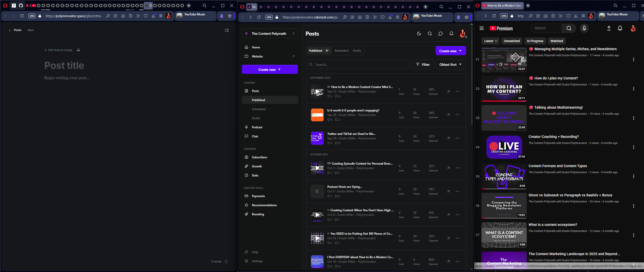Switch to the Drafts tab

pyautogui.click(x=357, y=51)
